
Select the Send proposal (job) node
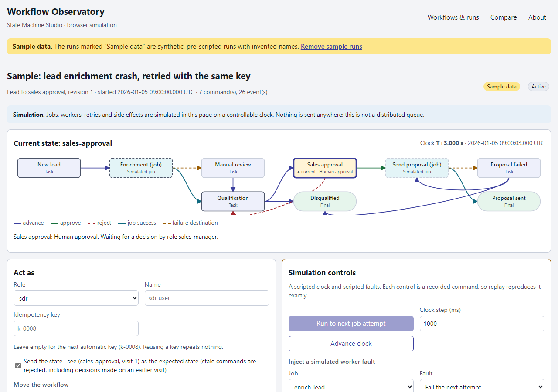point(417,168)
